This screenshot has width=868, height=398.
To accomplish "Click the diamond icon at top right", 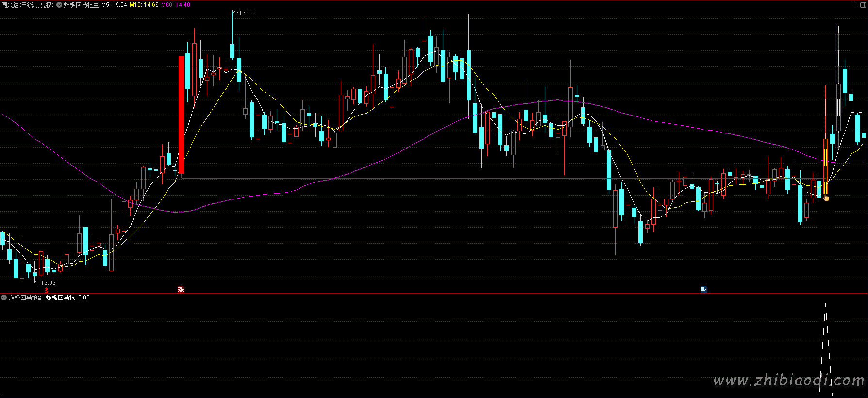I will (x=854, y=5).
